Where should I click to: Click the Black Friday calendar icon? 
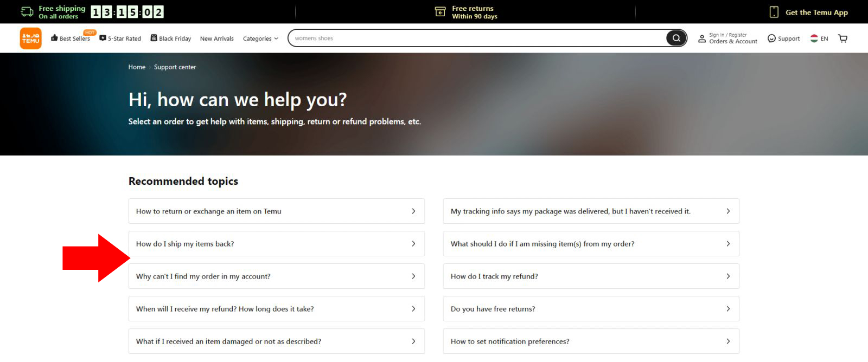pos(154,38)
